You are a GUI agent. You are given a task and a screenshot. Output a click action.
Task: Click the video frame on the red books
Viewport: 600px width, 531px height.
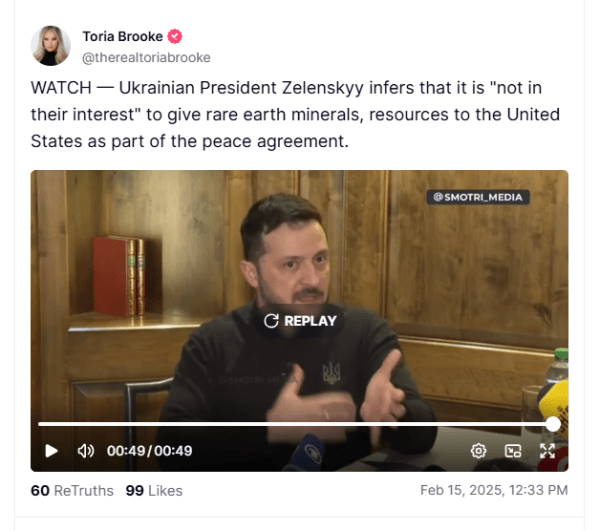(119, 276)
